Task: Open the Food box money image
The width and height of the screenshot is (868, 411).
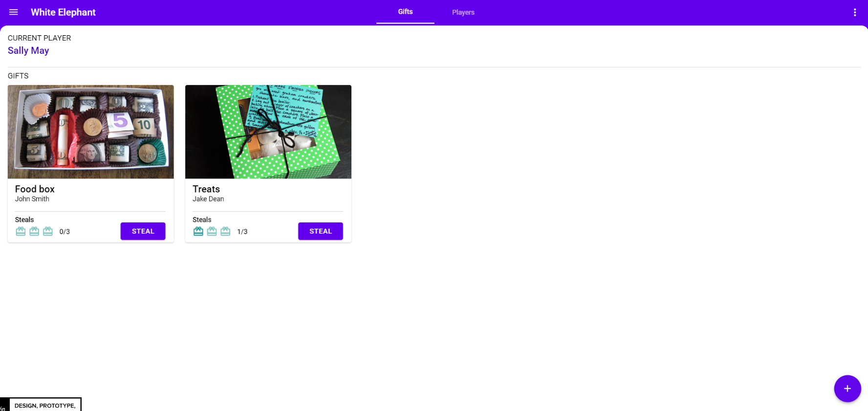Action: (91, 132)
